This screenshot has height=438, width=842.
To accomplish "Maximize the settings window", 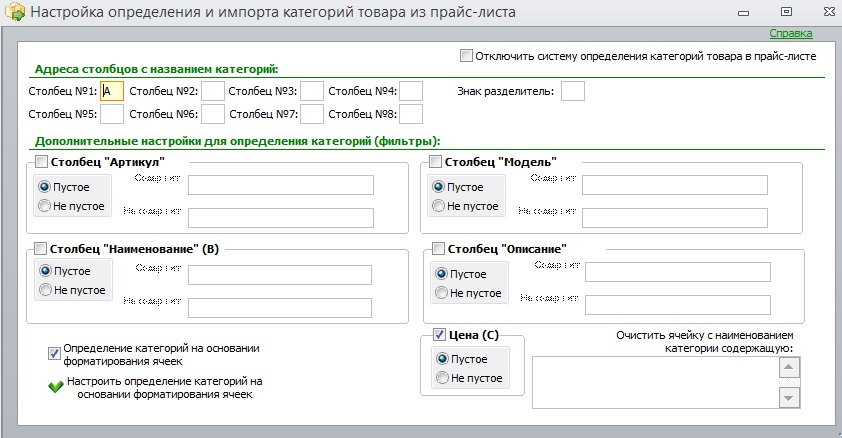I will click(x=786, y=11).
